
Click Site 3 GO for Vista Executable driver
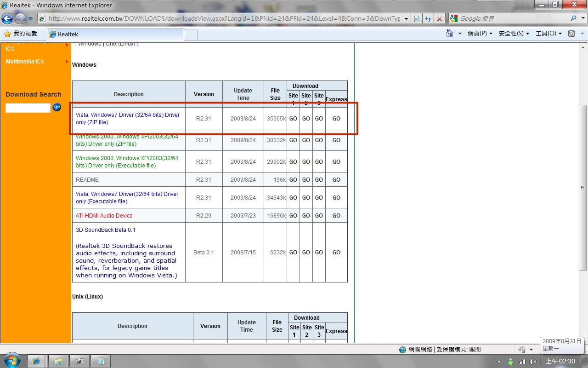tap(319, 198)
